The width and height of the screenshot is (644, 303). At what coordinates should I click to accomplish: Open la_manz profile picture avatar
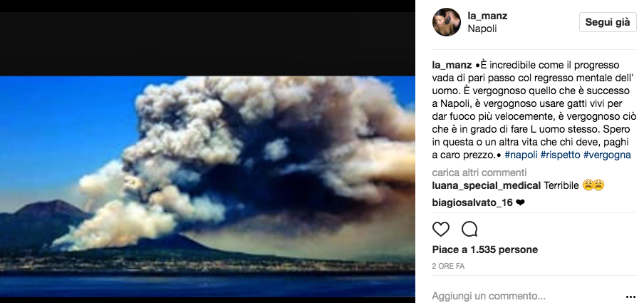447,22
